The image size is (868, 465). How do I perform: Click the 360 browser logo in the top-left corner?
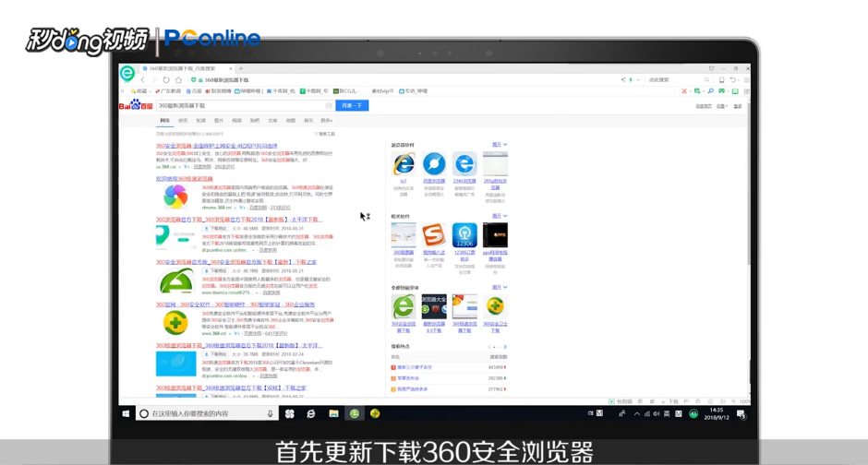tap(127, 73)
